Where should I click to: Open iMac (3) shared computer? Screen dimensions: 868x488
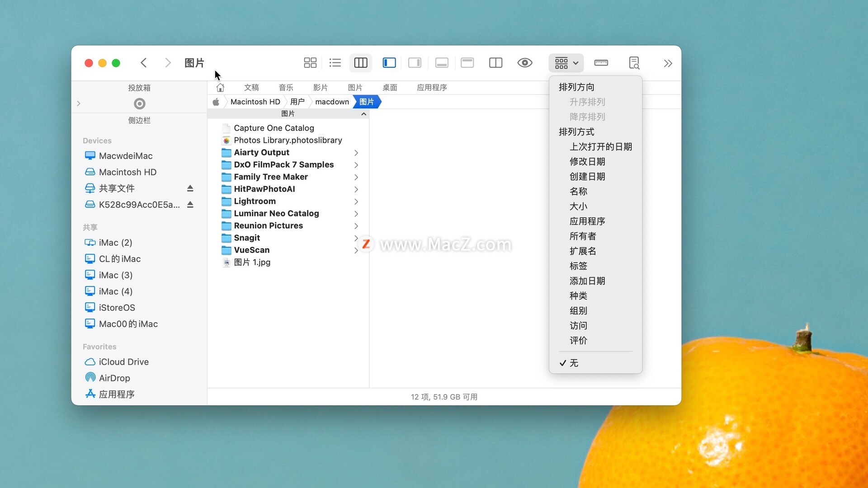(108, 275)
